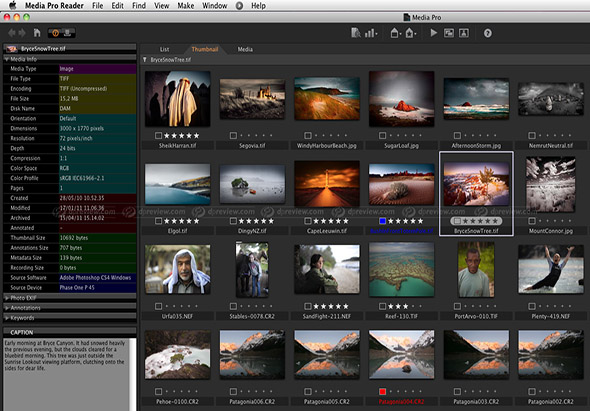Open the Make menu
590x411 pixels.
186,6
